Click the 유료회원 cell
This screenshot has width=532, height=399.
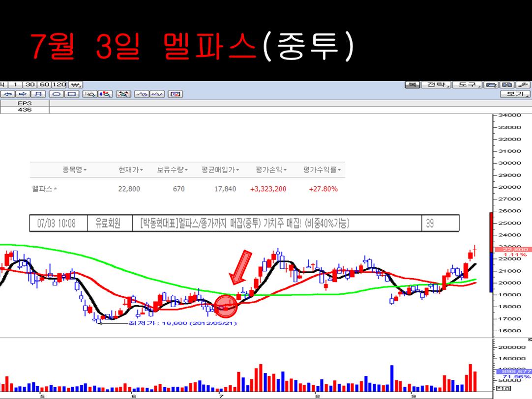110,223
